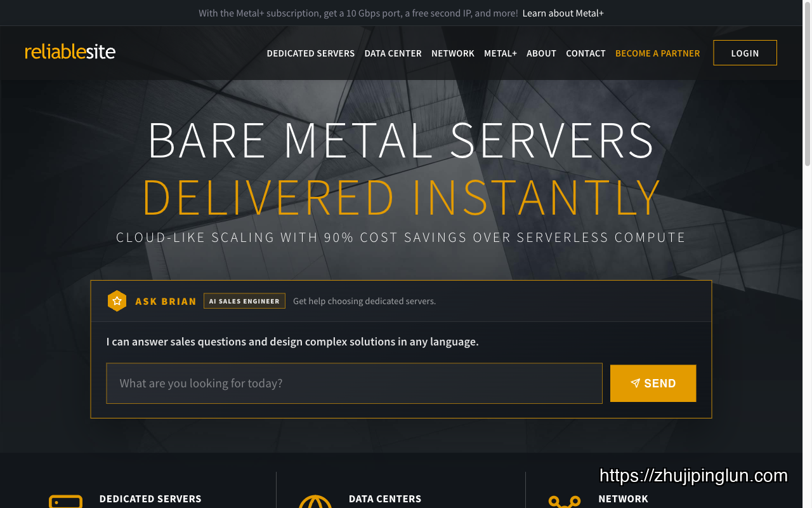Click the Dedicated Servers section heading

click(x=150, y=499)
